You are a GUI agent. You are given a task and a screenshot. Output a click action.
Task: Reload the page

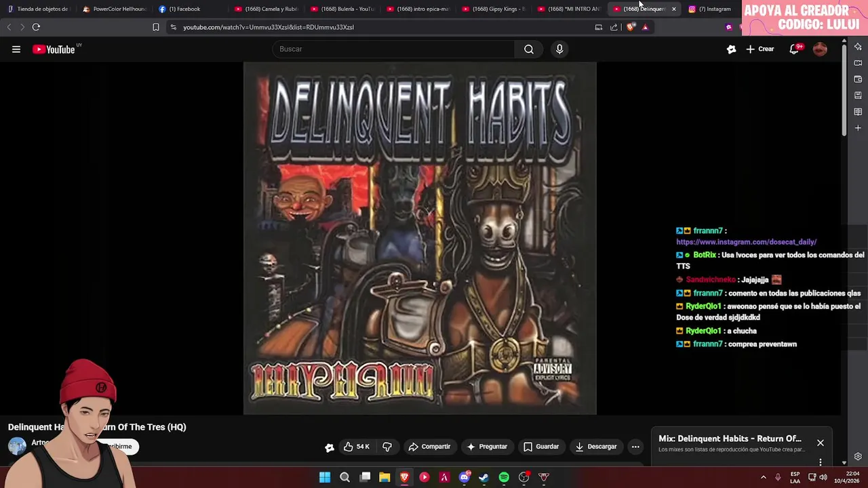pyautogui.click(x=36, y=27)
